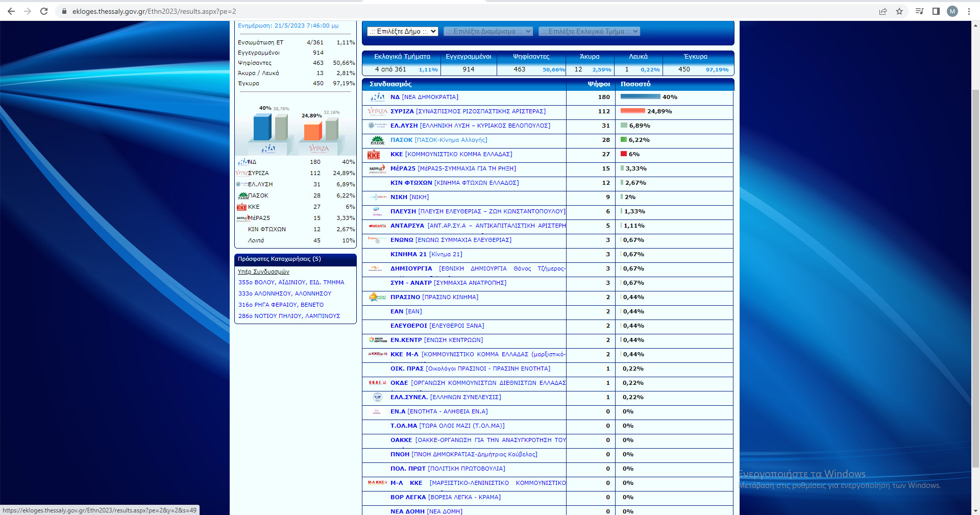Image resolution: width=980 pixels, height=515 pixels.
Task: Open link '333ο ΑΛΟΝΝΗΣΟΥ, ΑΛΟΝΝΗΣΟΥ'
Action: (285, 293)
